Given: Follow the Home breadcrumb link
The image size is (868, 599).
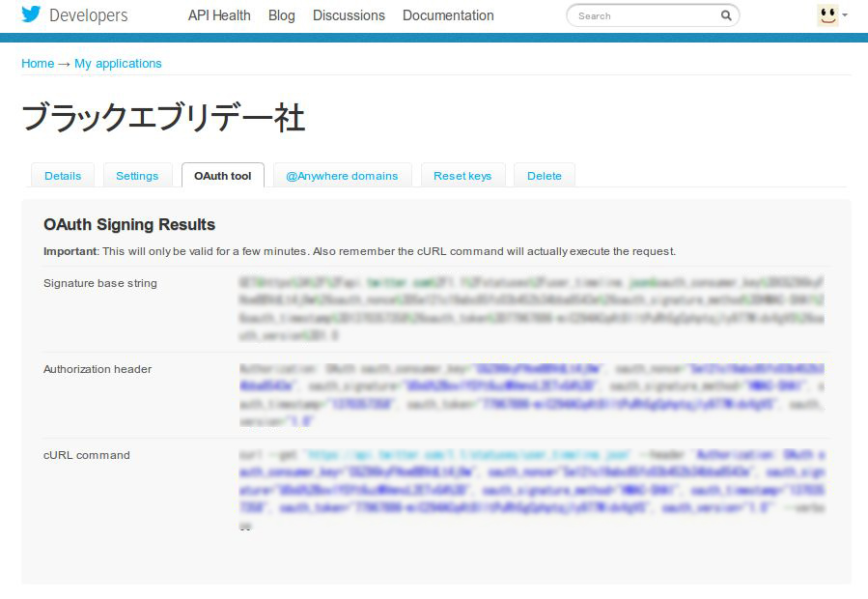Looking at the screenshot, I should click(38, 63).
